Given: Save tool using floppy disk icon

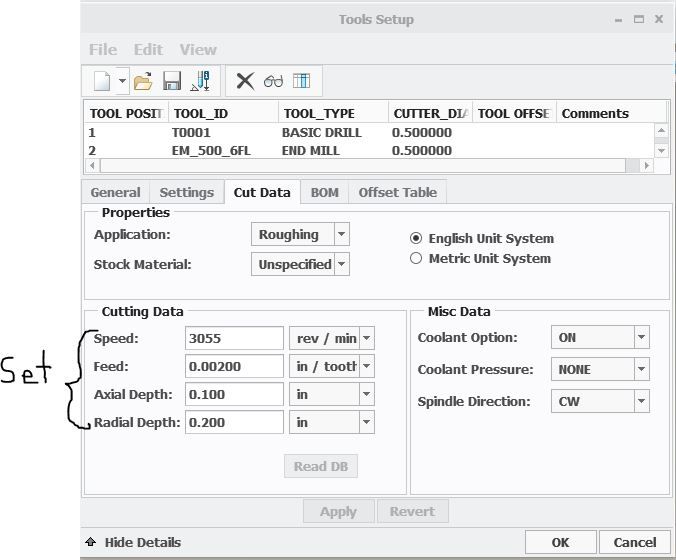Looking at the screenshot, I should (171, 81).
